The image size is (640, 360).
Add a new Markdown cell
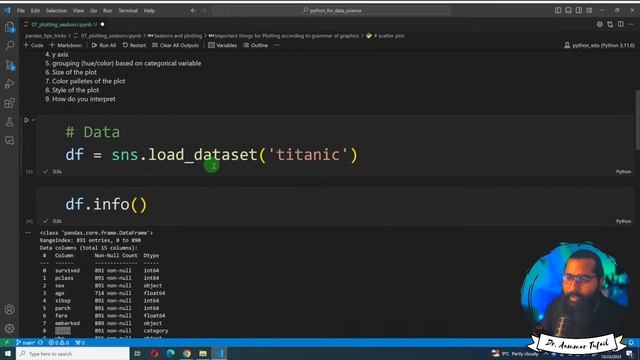coord(66,45)
